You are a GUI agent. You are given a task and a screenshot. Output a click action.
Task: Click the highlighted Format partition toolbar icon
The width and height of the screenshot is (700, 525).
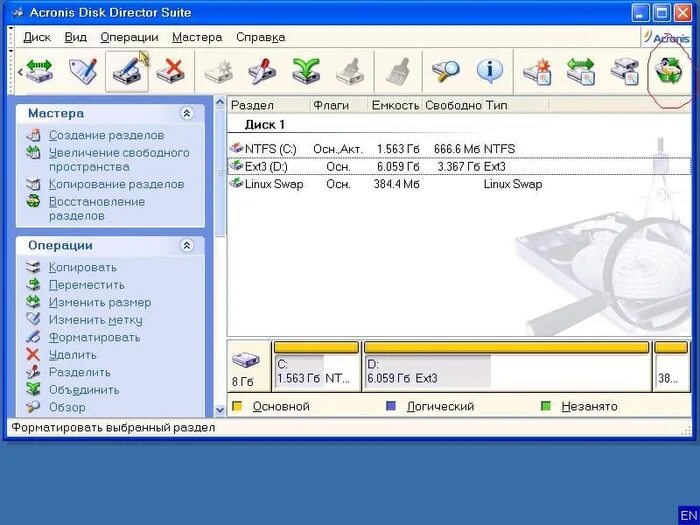(127, 71)
